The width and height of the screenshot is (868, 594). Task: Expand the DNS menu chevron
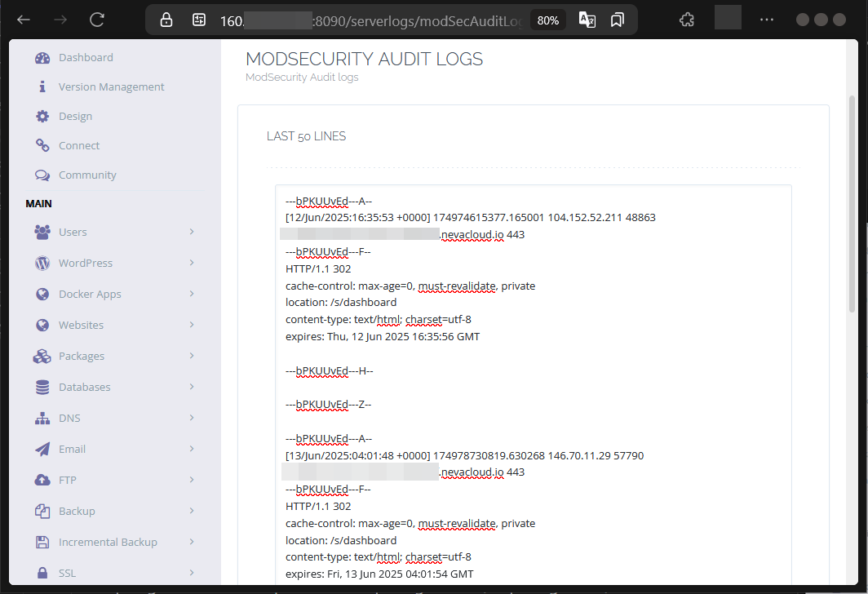coord(192,418)
